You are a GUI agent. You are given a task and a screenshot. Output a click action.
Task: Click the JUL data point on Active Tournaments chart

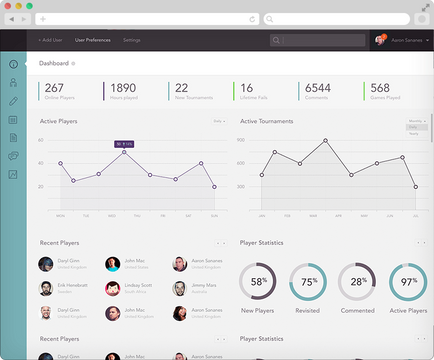click(x=416, y=187)
